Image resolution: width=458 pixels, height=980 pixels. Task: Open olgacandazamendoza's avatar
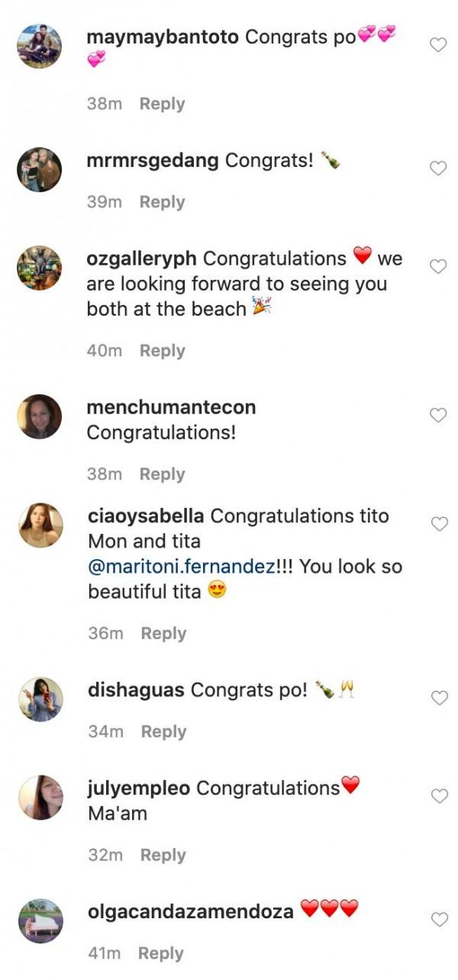(x=40, y=921)
